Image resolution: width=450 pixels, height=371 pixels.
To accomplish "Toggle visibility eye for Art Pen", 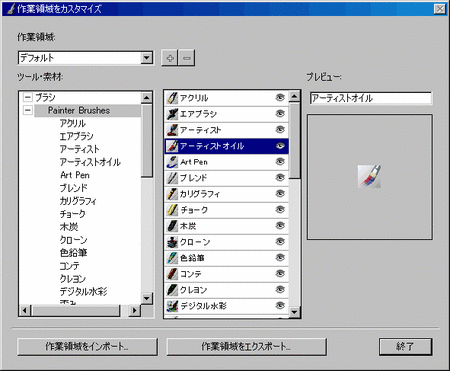I will 280,161.
